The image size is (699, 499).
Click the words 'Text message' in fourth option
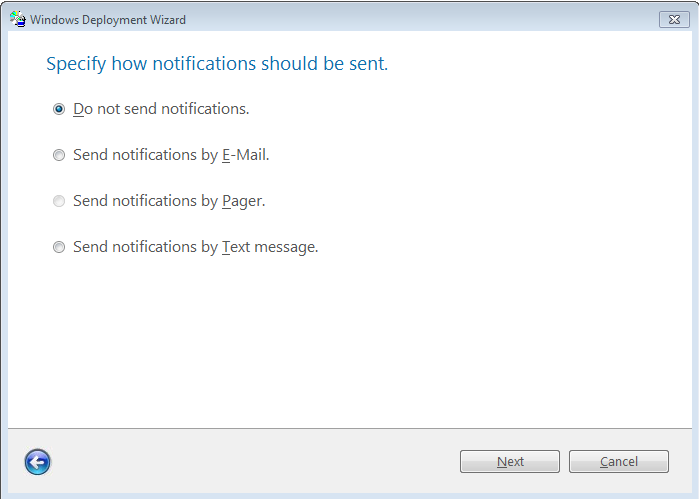[x=270, y=247]
